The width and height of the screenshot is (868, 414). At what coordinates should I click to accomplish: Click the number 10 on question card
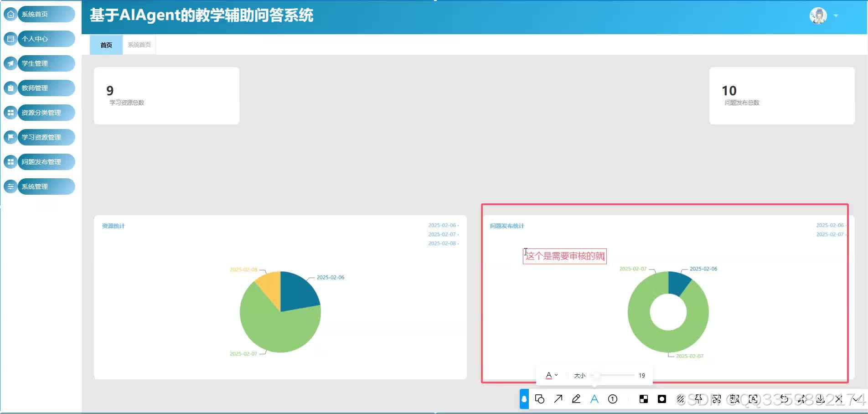tap(729, 90)
